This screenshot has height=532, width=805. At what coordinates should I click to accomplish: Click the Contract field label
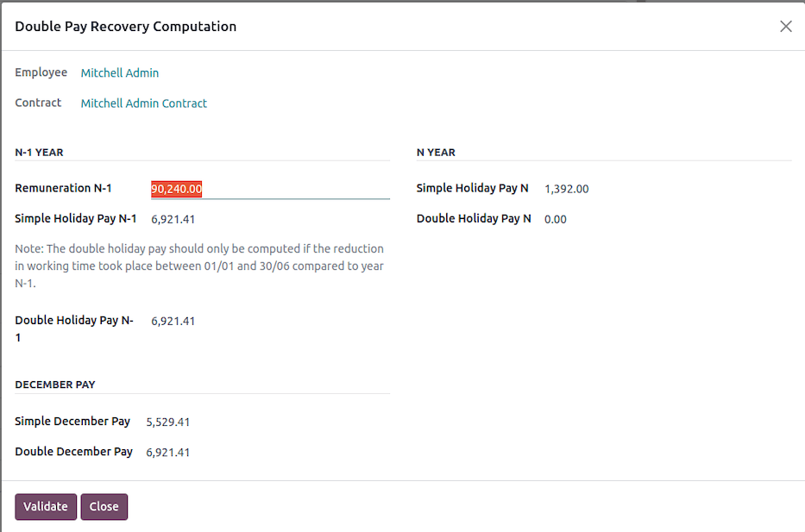tap(38, 103)
